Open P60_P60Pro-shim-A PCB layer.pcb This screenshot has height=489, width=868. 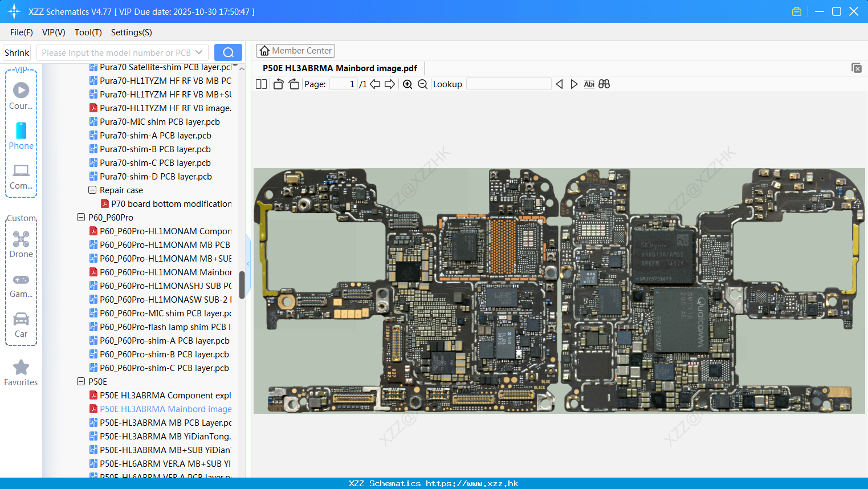[160, 341]
